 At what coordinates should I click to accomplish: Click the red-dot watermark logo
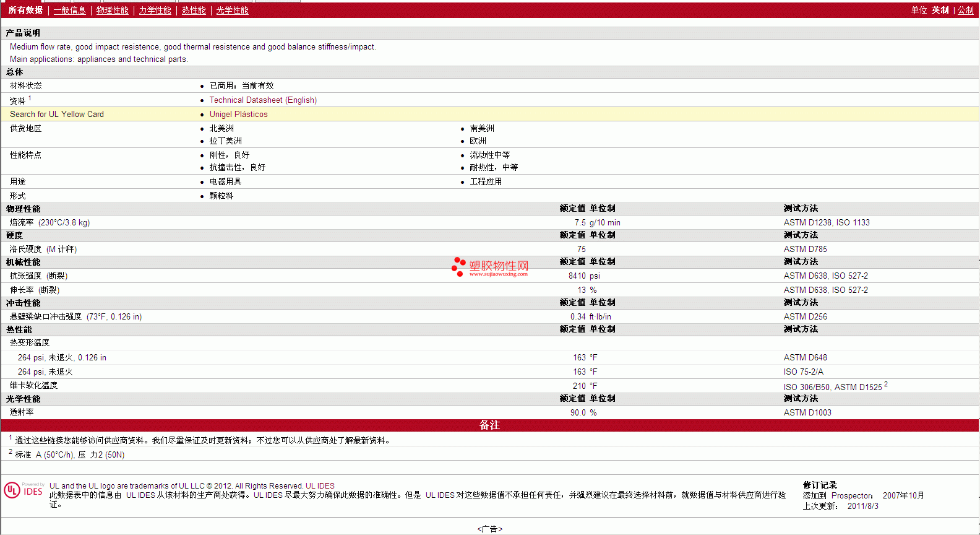(458, 266)
